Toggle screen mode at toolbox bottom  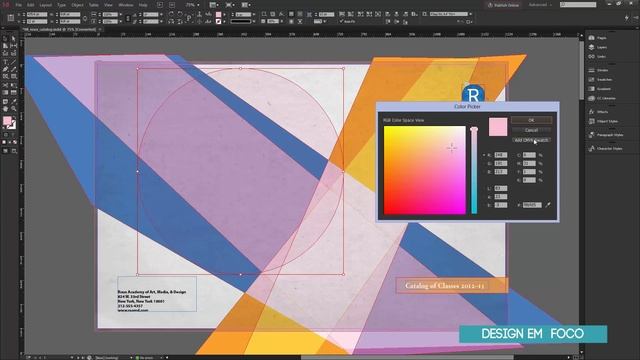pyautogui.click(x=13, y=151)
